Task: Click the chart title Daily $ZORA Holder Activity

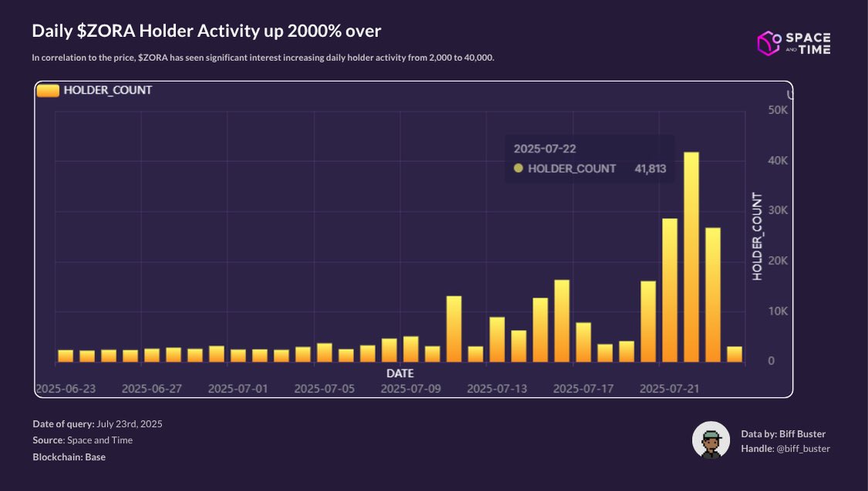Action: pos(207,31)
